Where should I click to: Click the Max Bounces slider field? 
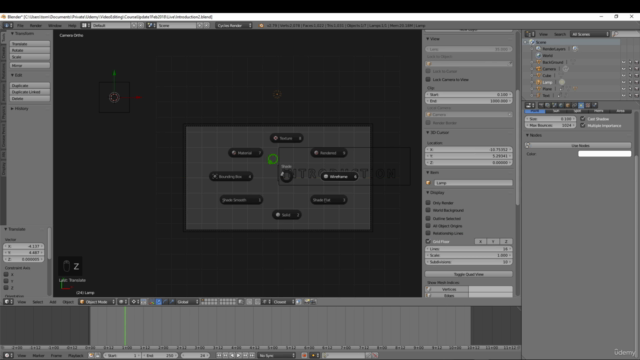click(551, 125)
